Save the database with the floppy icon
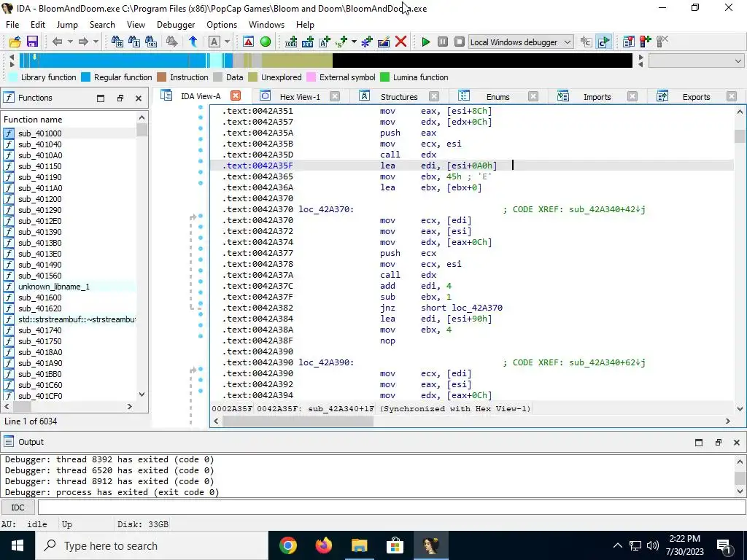747x560 pixels. pyautogui.click(x=32, y=42)
